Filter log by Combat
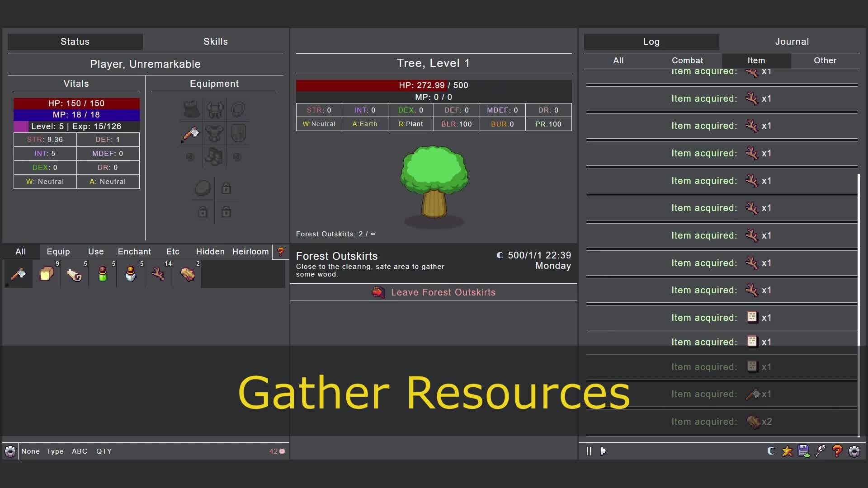Image resolution: width=868 pixels, height=488 pixels. pyautogui.click(x=687, y=61)
